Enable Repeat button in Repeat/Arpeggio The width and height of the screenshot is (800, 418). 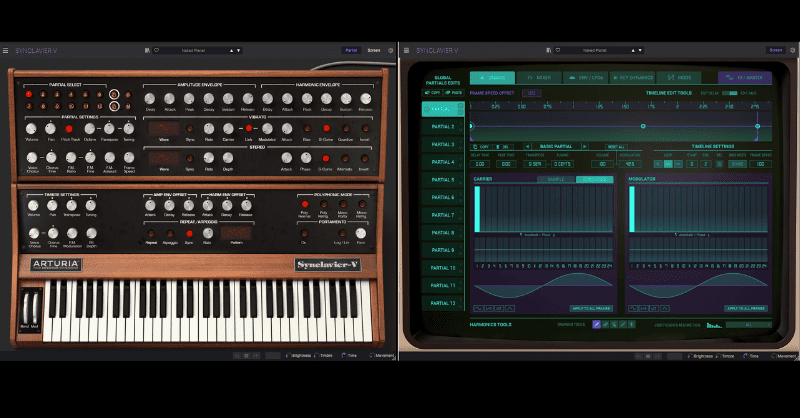[151, 233]
